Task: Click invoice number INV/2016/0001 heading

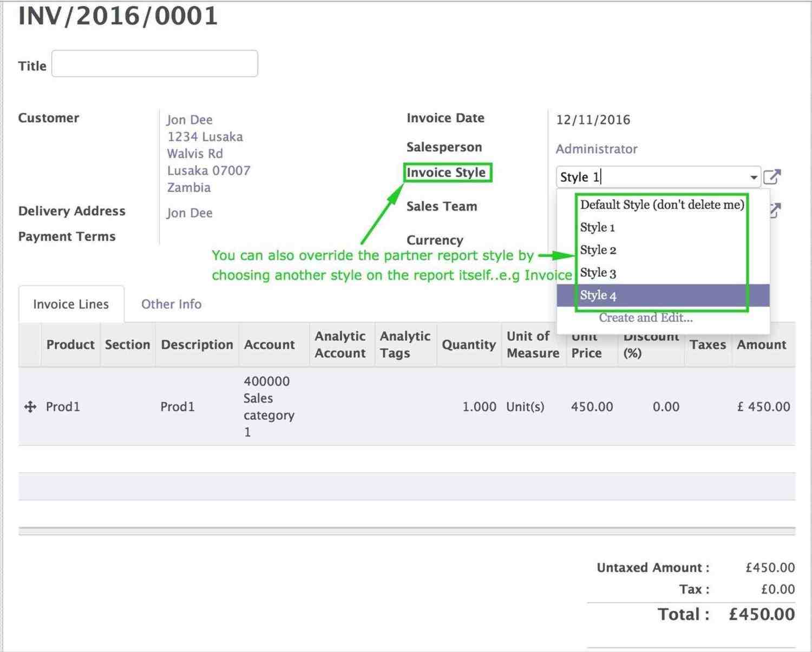Action: (x=118, y=16)
